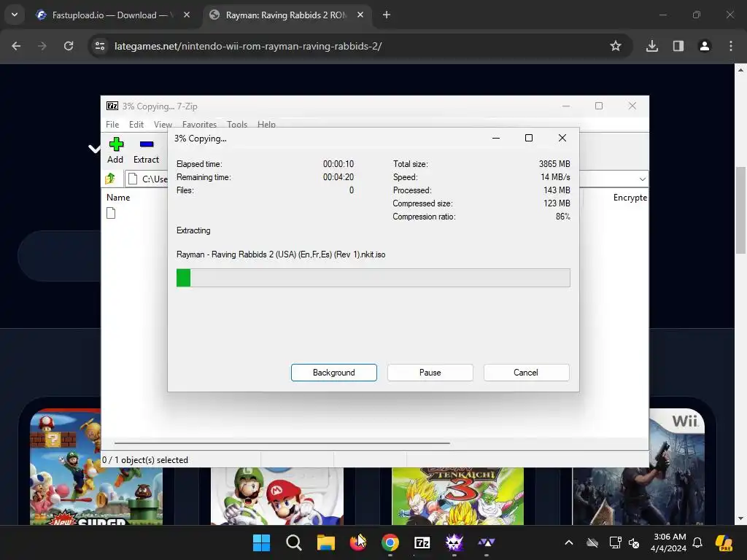Image resolution: width=747 pixels, height=560 pixels.
Task: Click the green extraction progress bar
Action: coord(373,278)
